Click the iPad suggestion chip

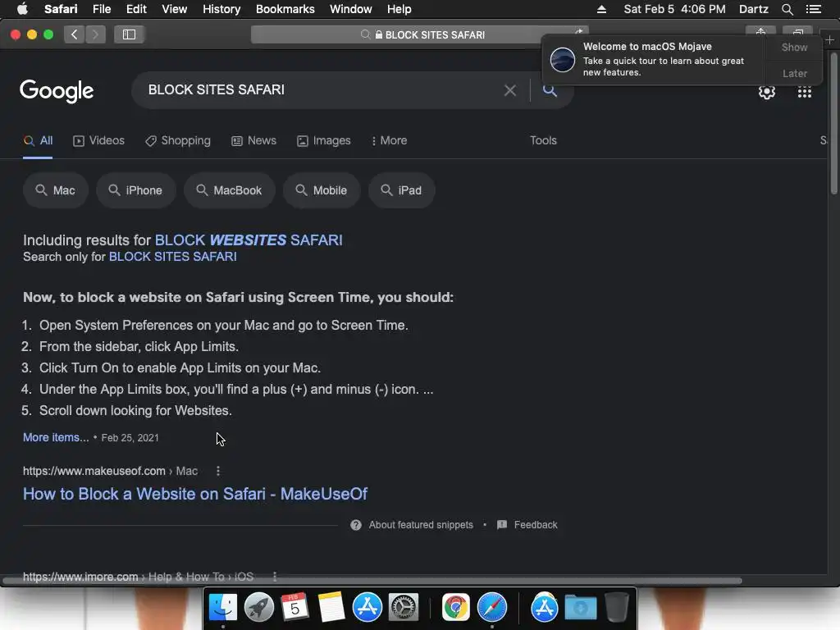401,190
